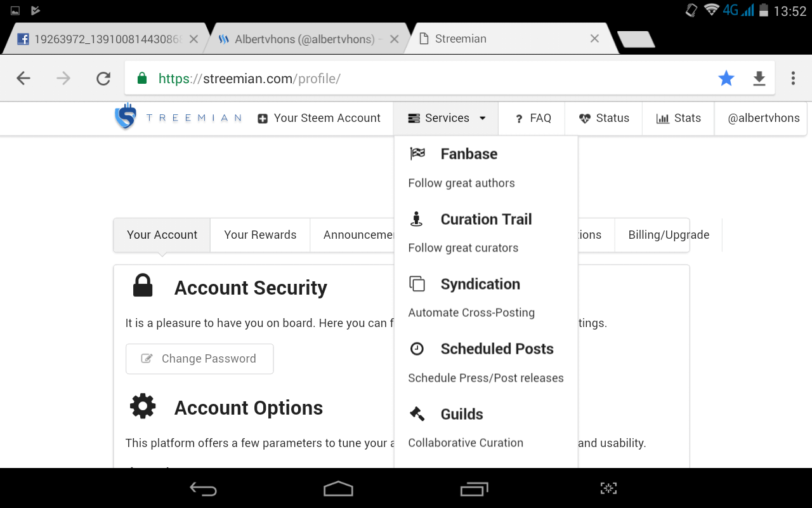812x508 pixels.
Task: Tap the Android home button
Action: (338, 488)
